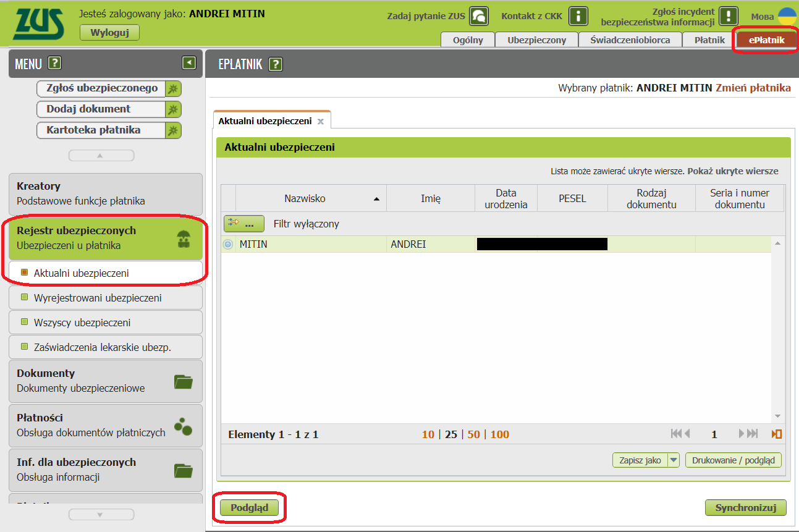Click the security incident exclamation icon

729,16
